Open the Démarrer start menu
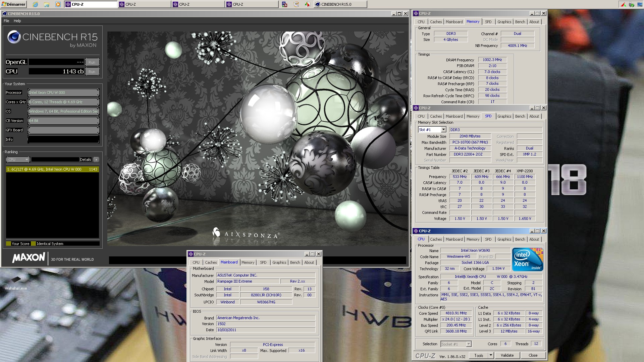Screen dimensions: 644x362 point(14,4)
